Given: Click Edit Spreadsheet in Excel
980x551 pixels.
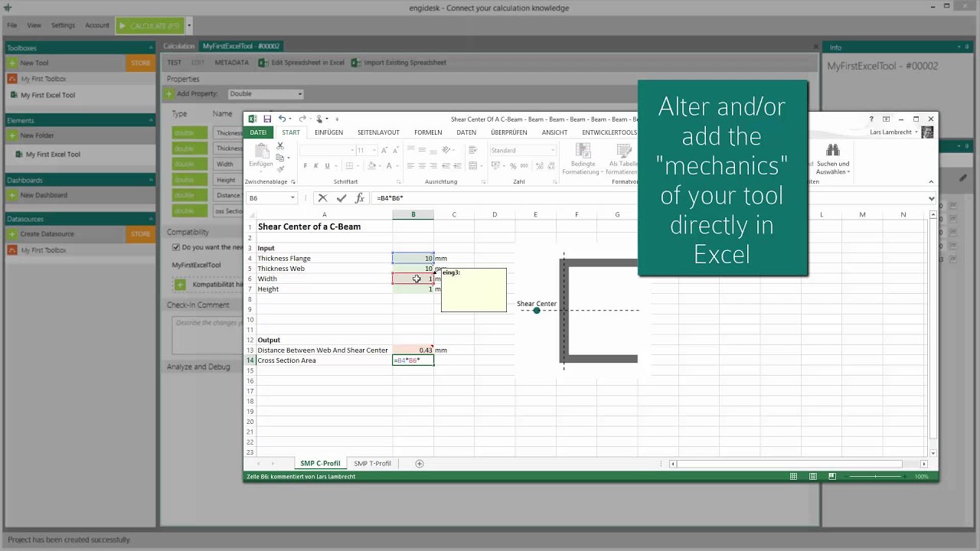Looking at the screenshot, I should pos(302,63).
